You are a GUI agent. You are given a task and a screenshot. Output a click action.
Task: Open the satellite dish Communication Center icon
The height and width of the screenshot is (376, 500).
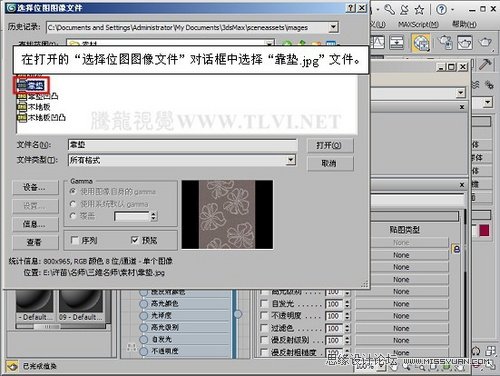[x=404, y=9]
